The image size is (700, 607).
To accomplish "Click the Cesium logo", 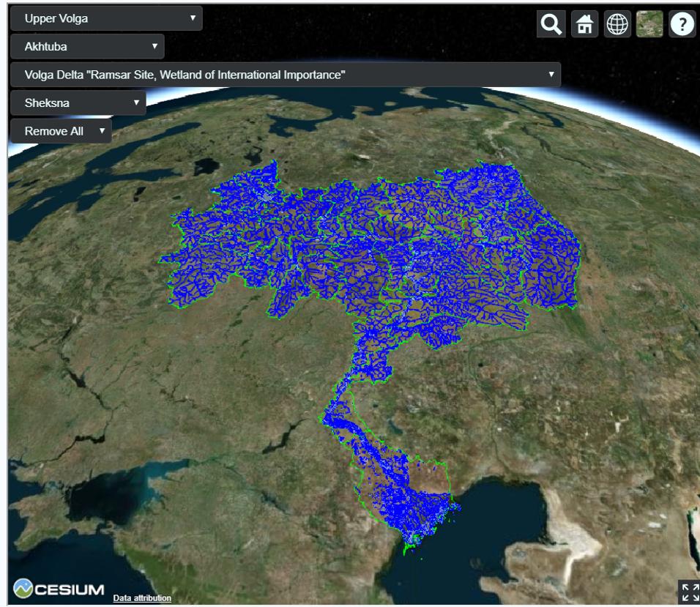I will [59, 589].
